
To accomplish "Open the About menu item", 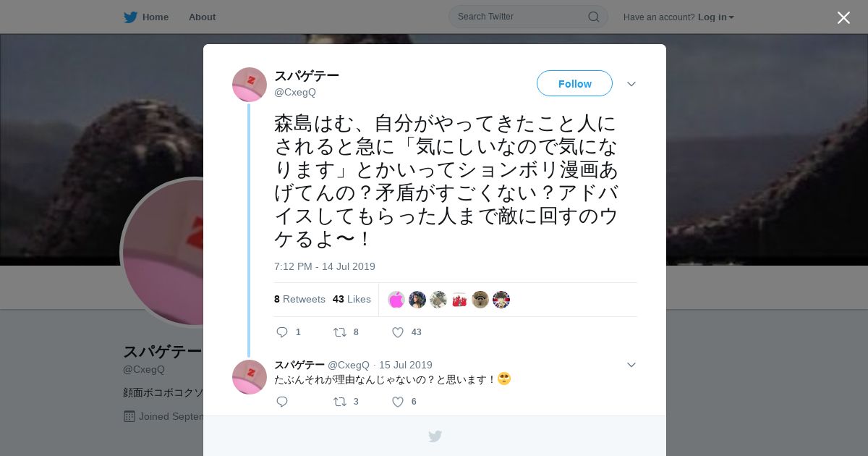I will point(202,17).
